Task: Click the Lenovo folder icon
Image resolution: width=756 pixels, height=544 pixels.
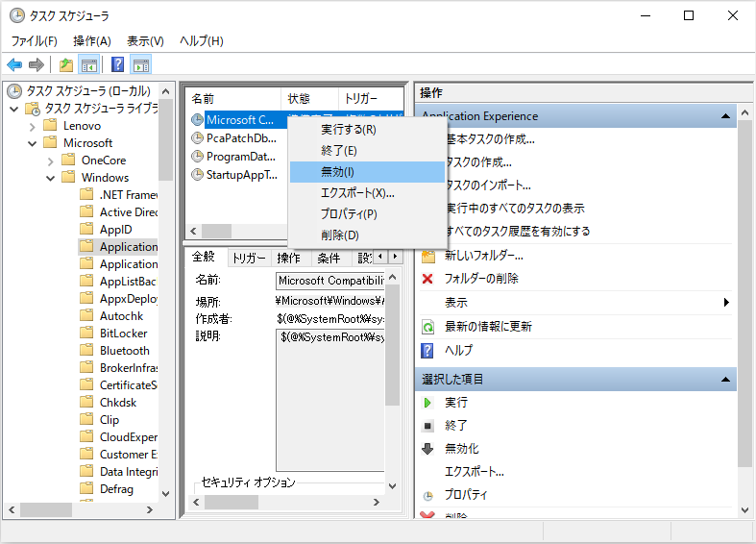Action: tap(50, 125)
